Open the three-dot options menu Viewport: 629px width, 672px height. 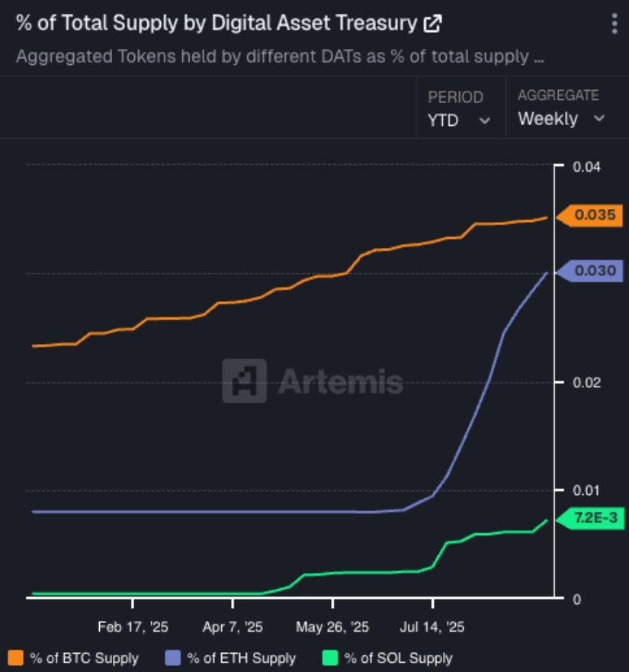pyautogui.click(x=615, y=24)
